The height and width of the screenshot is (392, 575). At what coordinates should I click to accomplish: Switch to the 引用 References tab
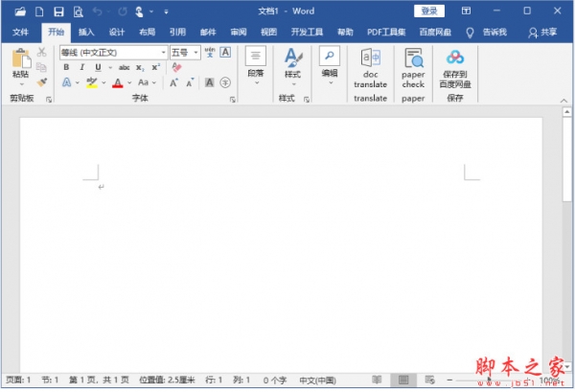[x=177, y=33]
